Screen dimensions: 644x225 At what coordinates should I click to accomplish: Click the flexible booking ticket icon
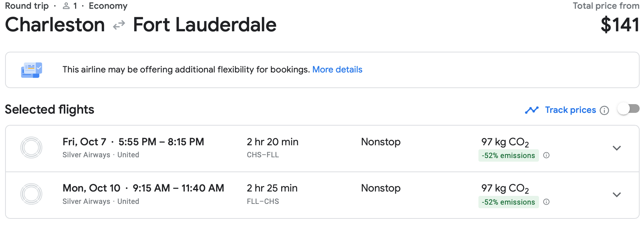pyautogui.click(x=32, y=70)
